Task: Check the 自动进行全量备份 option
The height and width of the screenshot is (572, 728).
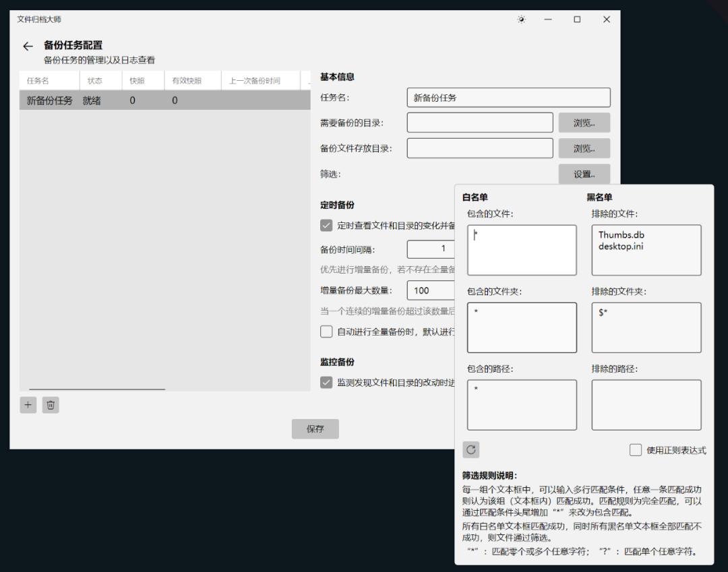Action: pos(326,331)
